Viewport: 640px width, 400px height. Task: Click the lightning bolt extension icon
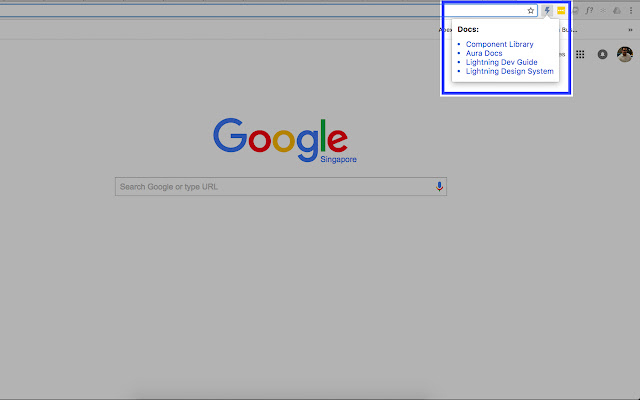tap(547, 11)
